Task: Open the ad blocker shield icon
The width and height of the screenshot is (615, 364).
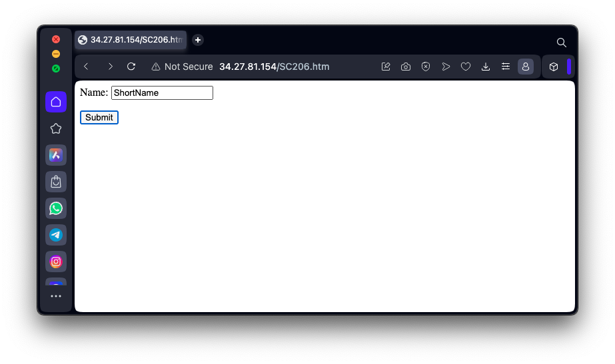Action: (426, 67)
